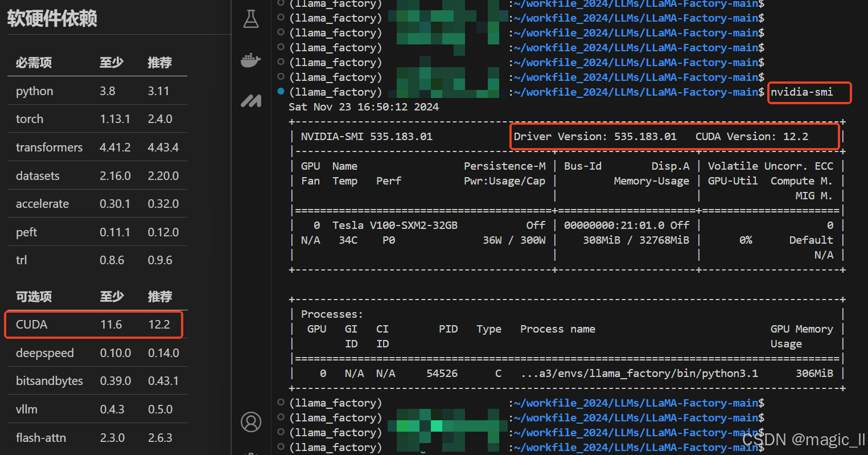Click NVIDIA-SMI 535.183.01 text in terminal
This screenshot has height=455, width=868.
(367, 136)
